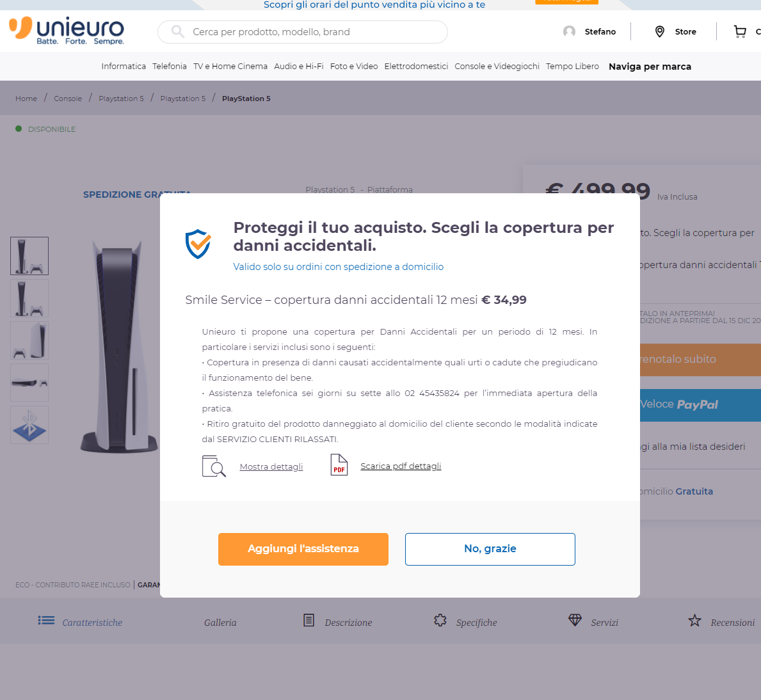Click the Servizi diamond icon
The image size is (761, 700).
(575, 620)
